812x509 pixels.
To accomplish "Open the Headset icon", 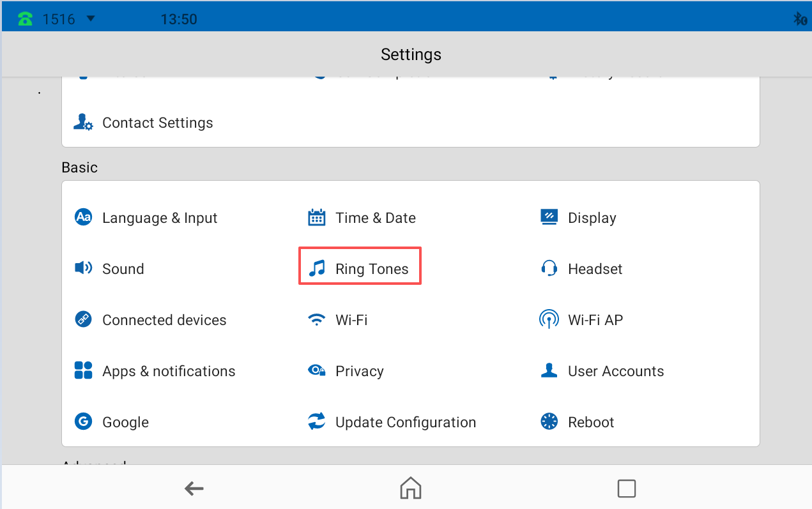I will 549,269.
